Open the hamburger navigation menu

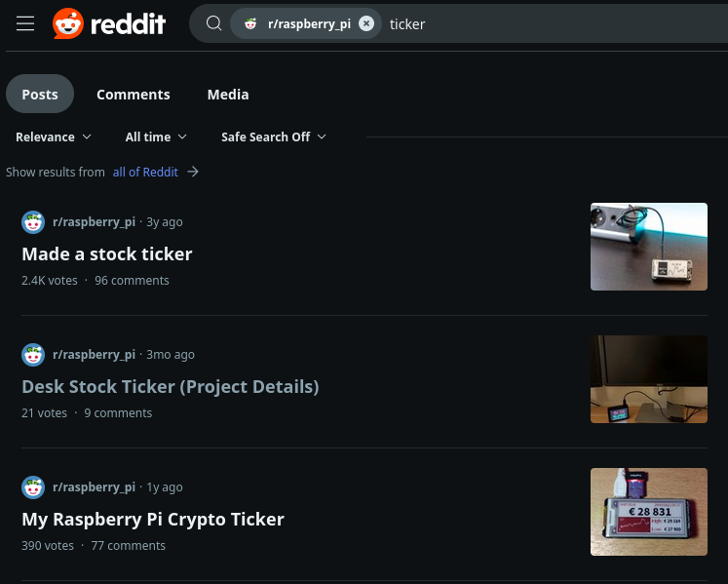click(25, 23)
